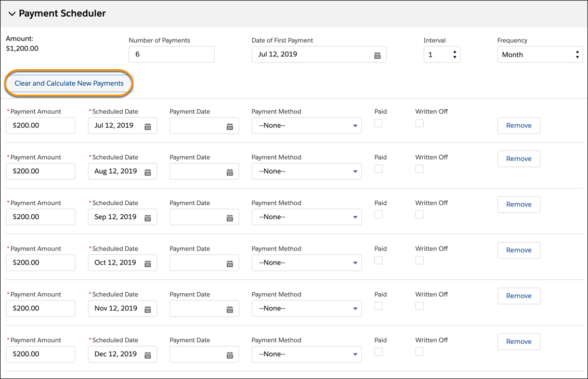Open Payment Date calendar in Aug 12 row
Screen dimensions: 588x379
click(230, 173)
